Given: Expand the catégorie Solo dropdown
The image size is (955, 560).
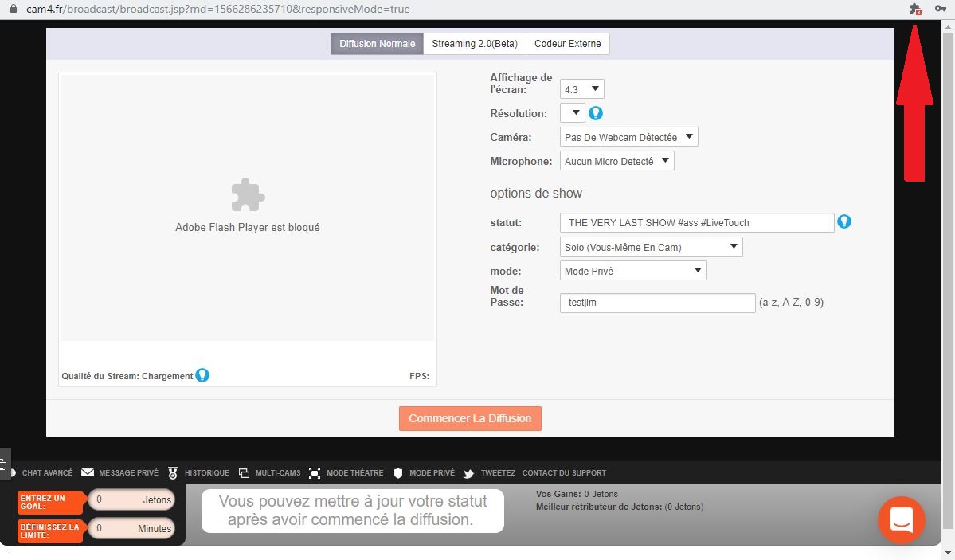Looking at the screenshot, I should [x=651, y=247].
